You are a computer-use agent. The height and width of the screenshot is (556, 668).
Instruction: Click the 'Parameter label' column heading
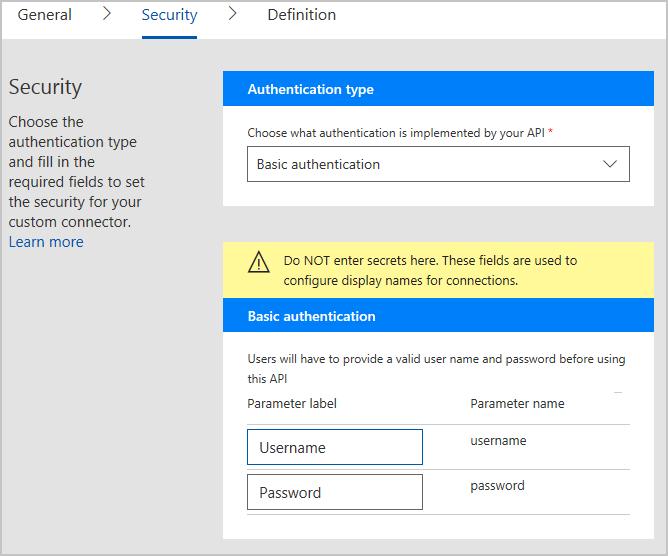[292, 403]
